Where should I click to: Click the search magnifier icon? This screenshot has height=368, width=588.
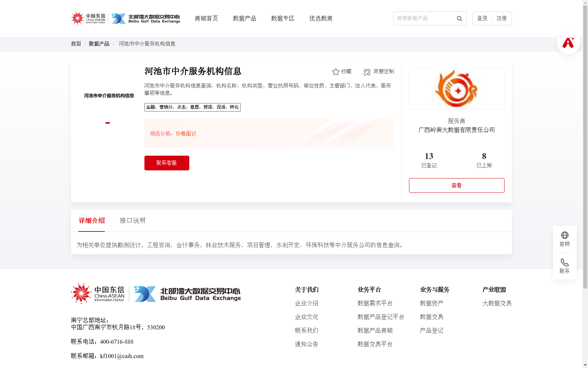[459, 18]
